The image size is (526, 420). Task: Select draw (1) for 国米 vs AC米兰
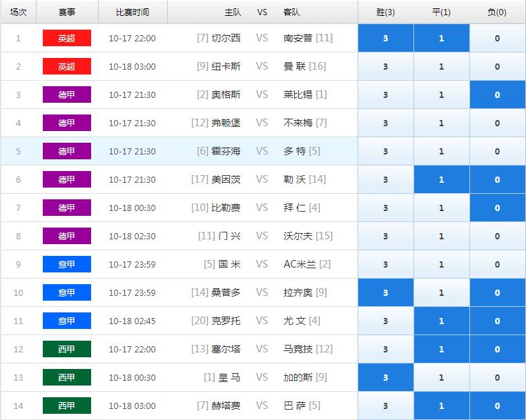tap(442, 264)
